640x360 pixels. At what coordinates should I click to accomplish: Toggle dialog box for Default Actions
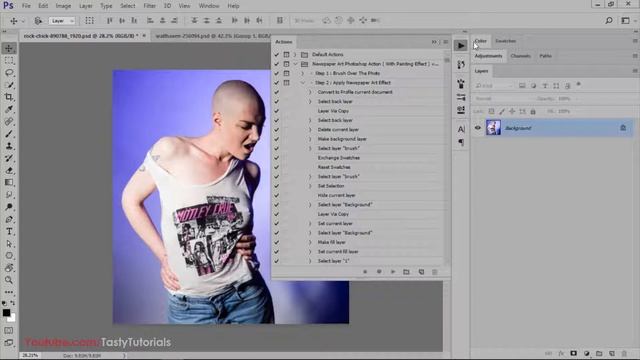pos(287,54)
